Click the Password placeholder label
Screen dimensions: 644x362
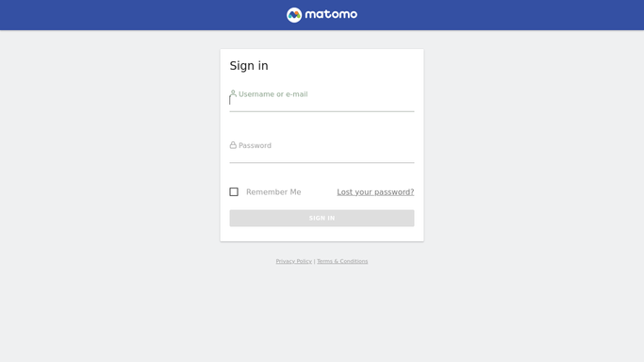255,145
